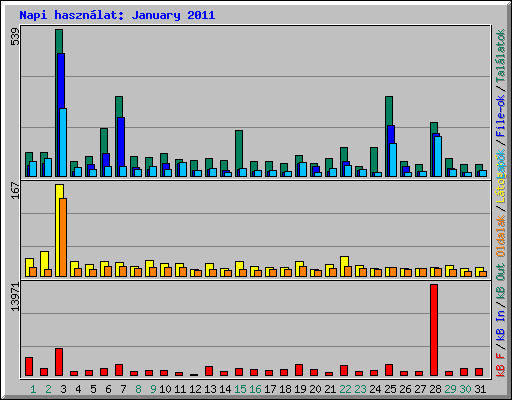Click the tall red kB bar on day 28

click(434, 330)
